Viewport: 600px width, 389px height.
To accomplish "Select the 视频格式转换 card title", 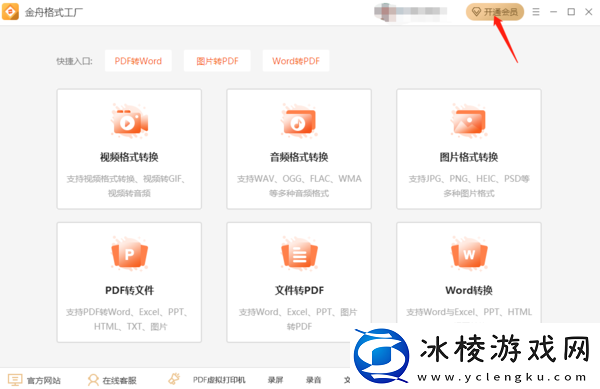I will [x=129, y=157].
